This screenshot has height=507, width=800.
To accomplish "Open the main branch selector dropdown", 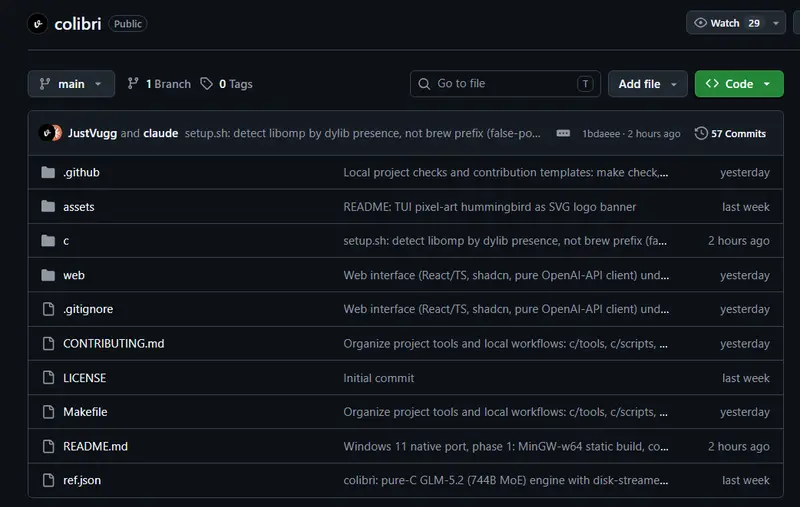I will click(71, 84).
